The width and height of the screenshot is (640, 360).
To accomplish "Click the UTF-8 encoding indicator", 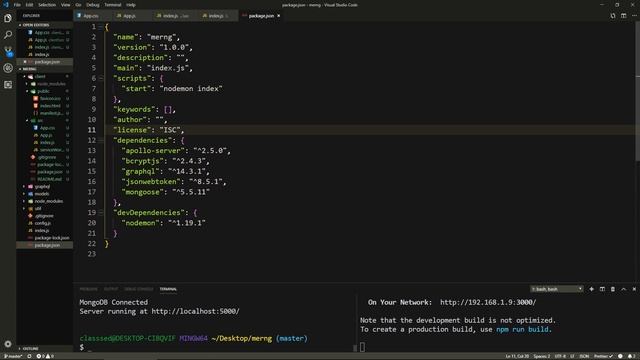I will point(560,356).
